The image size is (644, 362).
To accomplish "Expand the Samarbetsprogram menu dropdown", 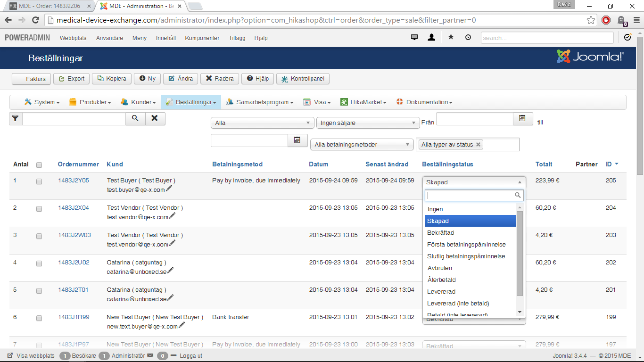I will coord(259,102).
